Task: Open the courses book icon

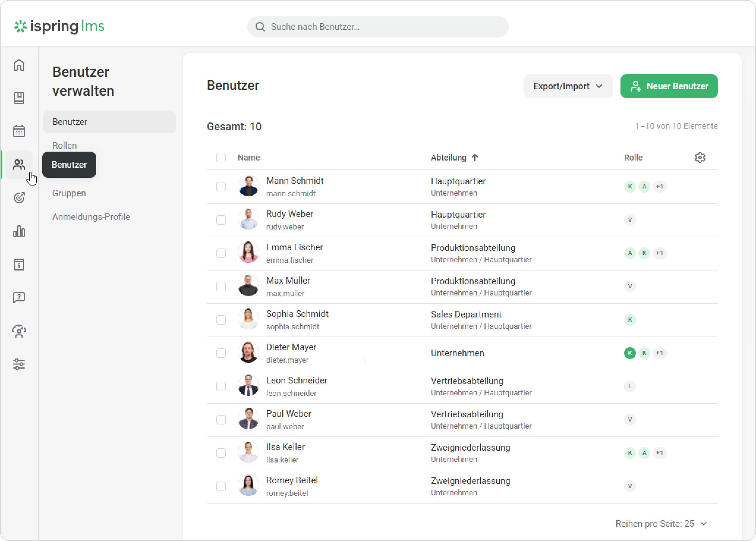Action: pyautogui.click(x=19, y=98)
